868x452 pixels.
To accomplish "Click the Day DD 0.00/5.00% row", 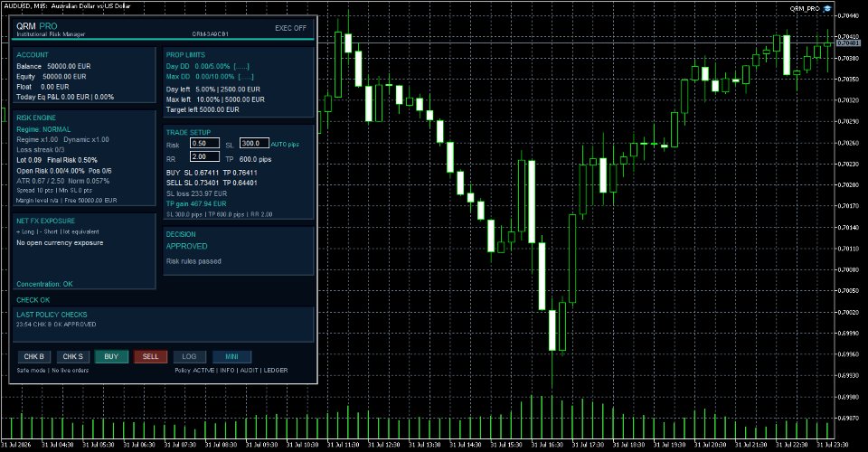I will tap(208, 66).
